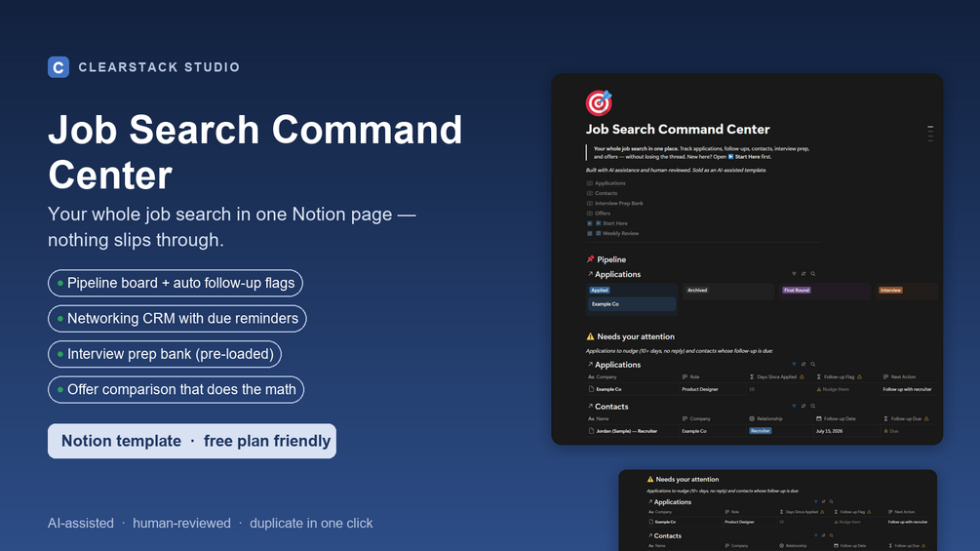Click search icon of Applications table, large preview
Screen dimensions: 980x551
point(812,364)
